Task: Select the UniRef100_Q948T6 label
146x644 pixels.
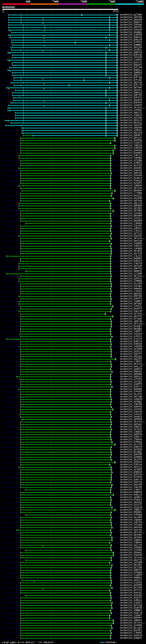Action: pyautogui.click(x=131, y=100)
